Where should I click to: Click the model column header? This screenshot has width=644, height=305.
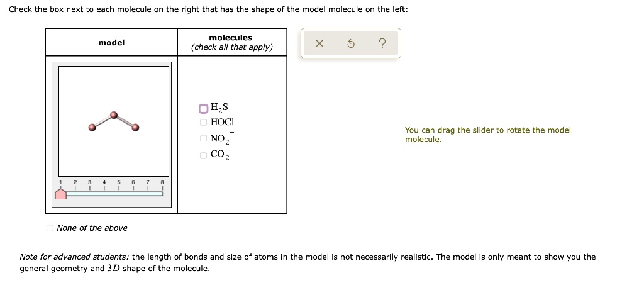(x=111, y=42)
